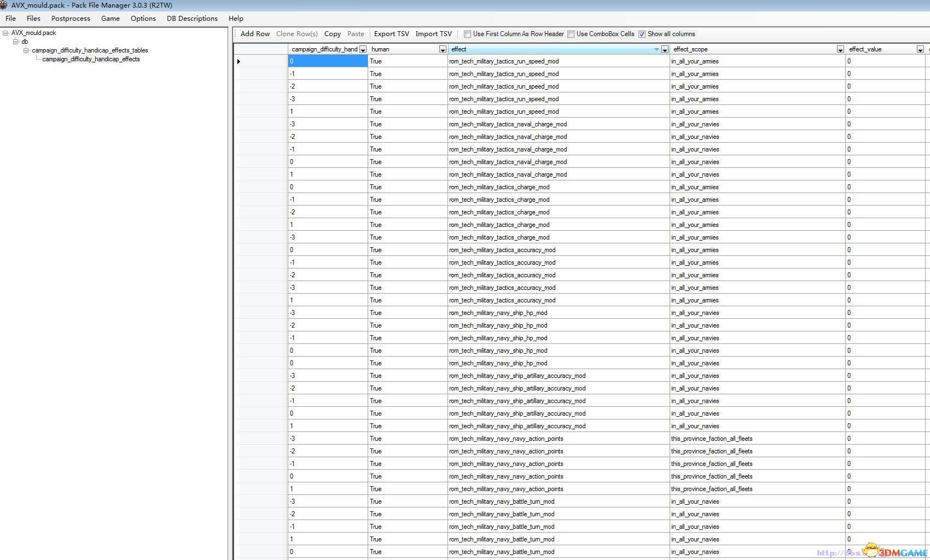Click the current row indicator arrow
This screenshot has height=560, width=930.
[239, 61]
